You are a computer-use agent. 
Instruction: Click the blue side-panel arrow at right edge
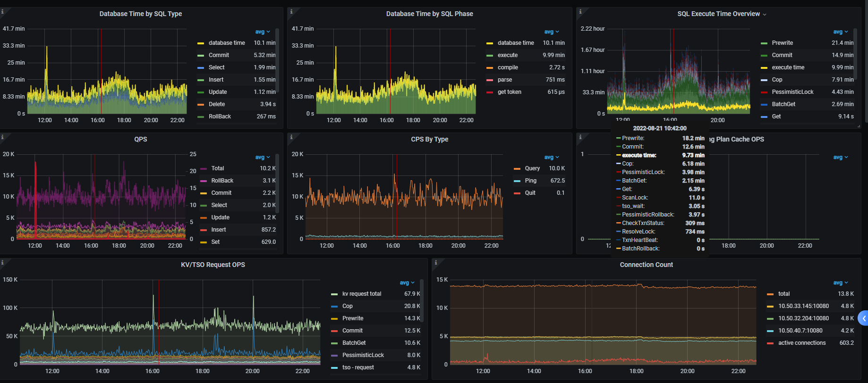point(863,318)
